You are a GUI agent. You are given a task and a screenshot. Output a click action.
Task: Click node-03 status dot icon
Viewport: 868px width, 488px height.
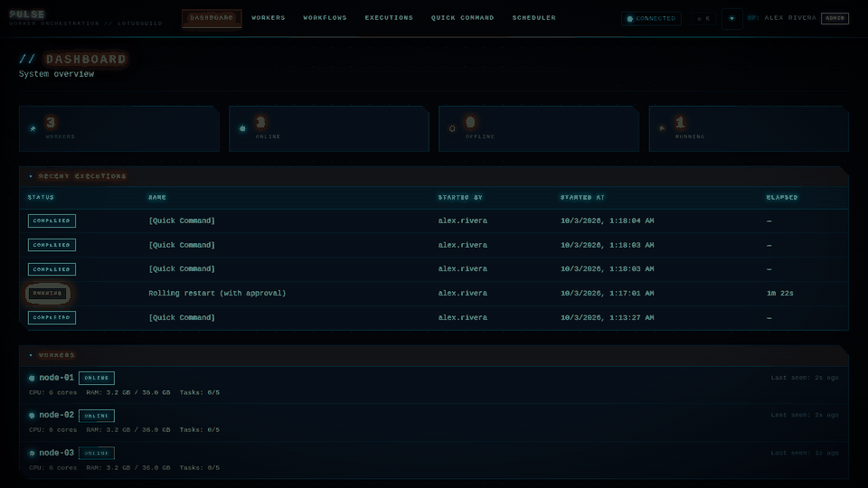(32, 453)
